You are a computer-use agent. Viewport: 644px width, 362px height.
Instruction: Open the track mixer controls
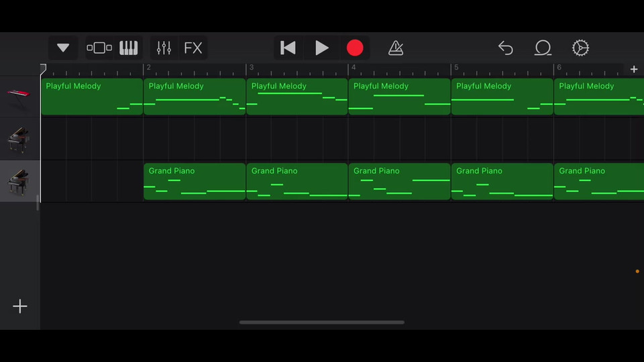coord(164,48)
